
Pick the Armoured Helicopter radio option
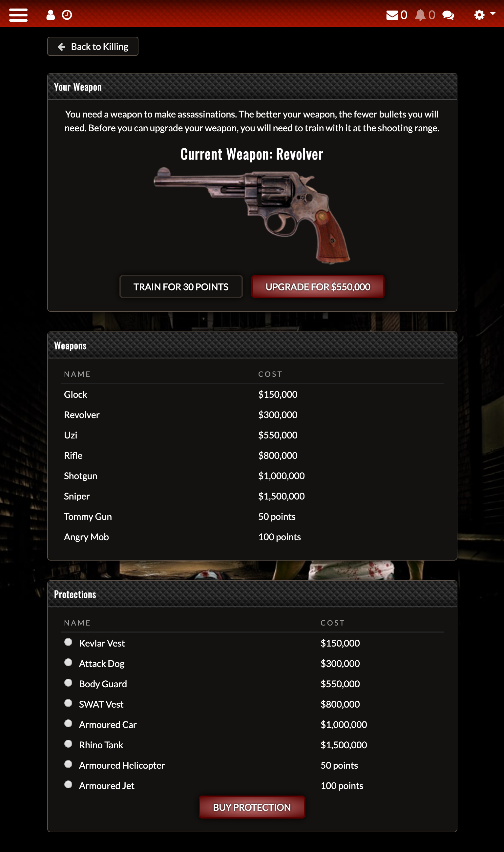click(68, 764)
